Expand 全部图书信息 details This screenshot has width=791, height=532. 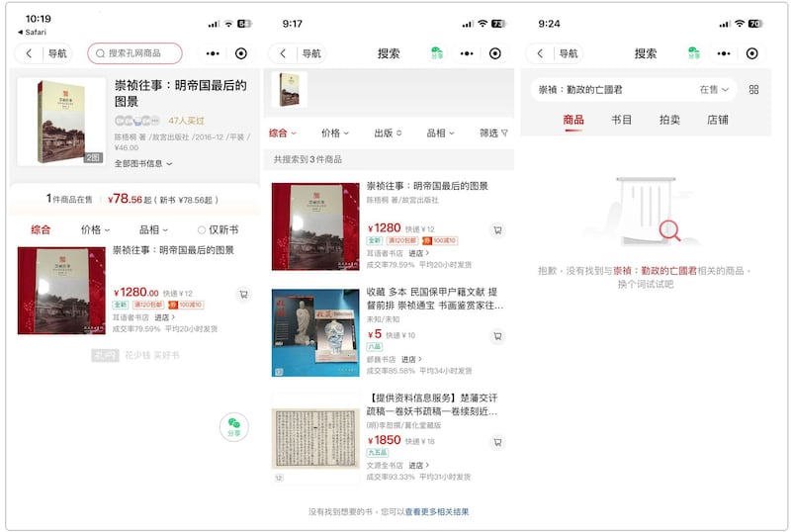point(143,163)
